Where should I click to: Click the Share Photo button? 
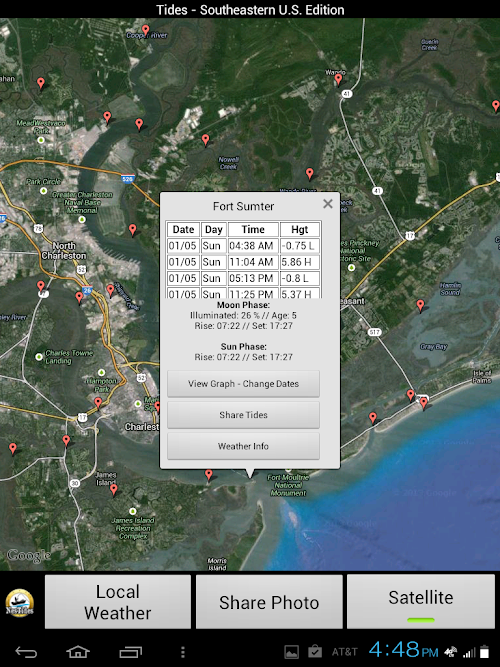(269, 602)
